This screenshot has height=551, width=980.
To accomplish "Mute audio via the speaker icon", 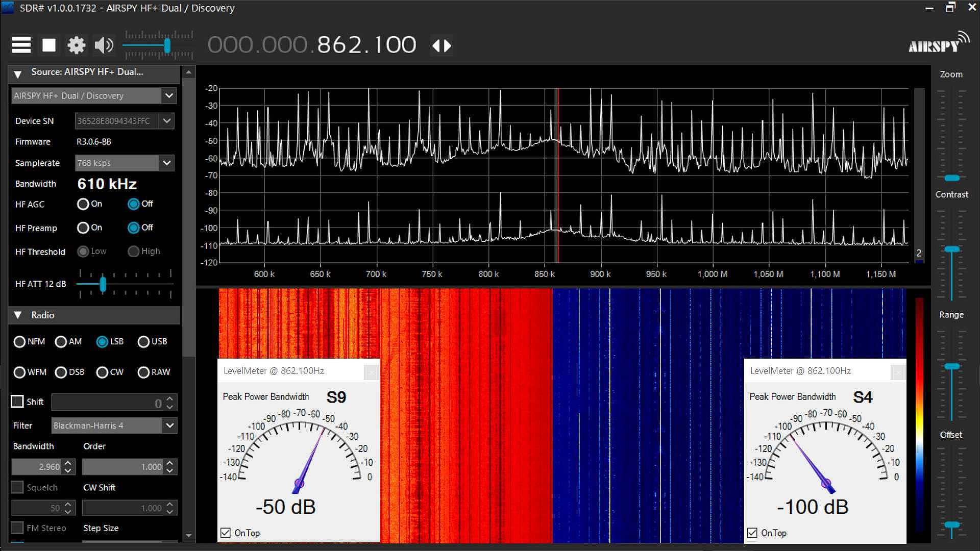I will (104, 45).
